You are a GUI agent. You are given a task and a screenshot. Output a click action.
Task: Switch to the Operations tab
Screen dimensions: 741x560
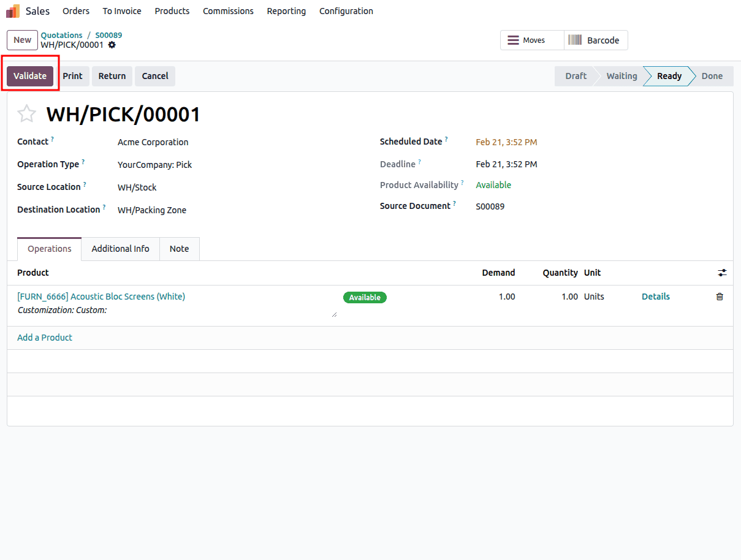tap(50, 249)
